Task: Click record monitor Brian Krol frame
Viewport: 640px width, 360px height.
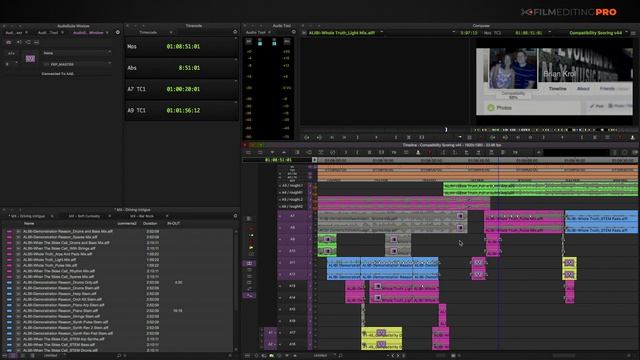Action: point(554,82)
